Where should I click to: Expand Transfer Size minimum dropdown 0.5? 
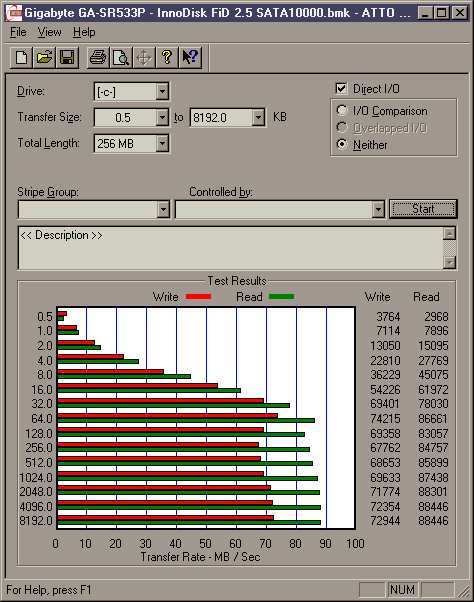tap(162, 117)
